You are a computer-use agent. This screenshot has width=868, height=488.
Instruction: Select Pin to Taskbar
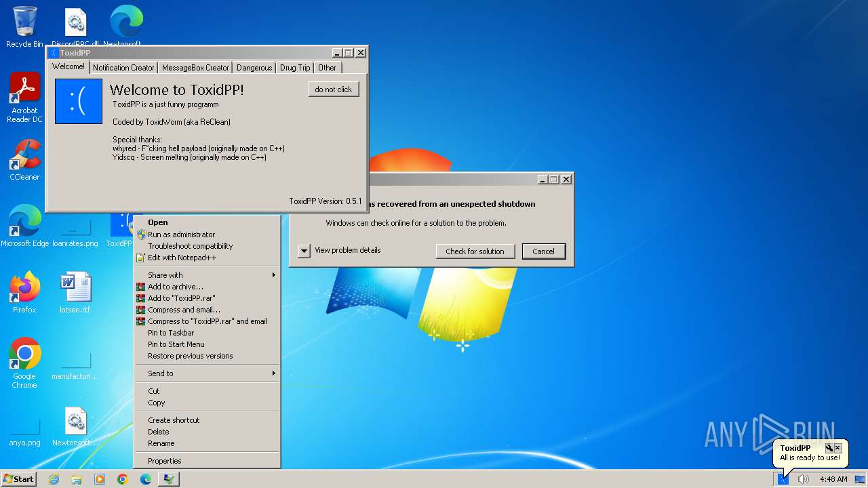207,333
